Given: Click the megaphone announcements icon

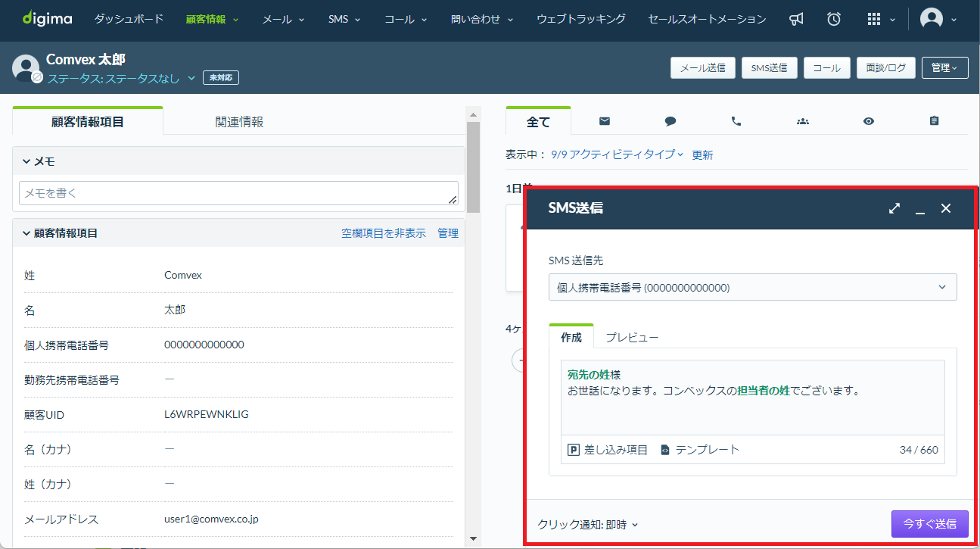Looking at the screenshot, I should click(x=796, y=20).
